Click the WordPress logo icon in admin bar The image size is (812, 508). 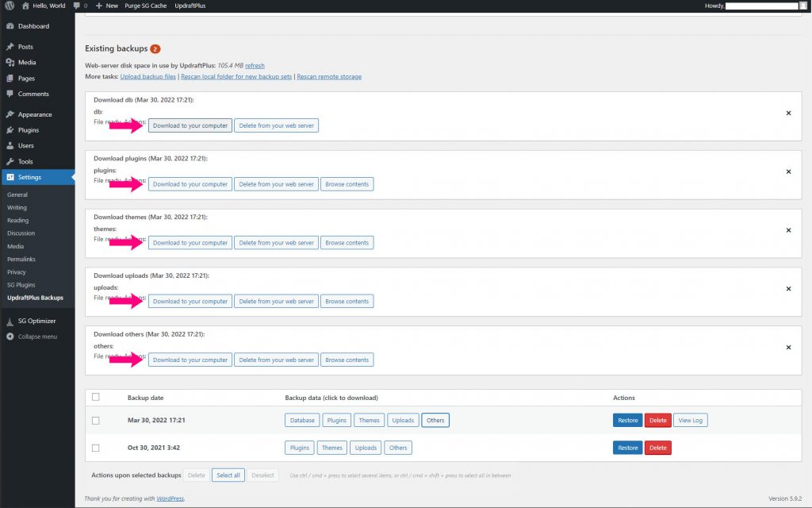[10, 6]
